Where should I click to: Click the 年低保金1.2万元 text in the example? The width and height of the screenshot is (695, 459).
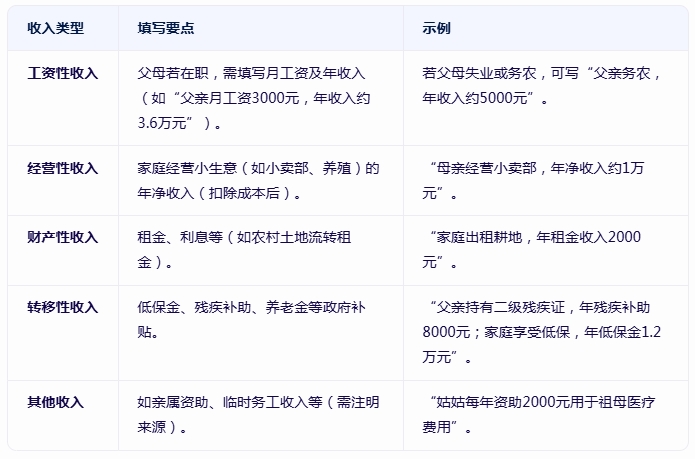point(600,332)
